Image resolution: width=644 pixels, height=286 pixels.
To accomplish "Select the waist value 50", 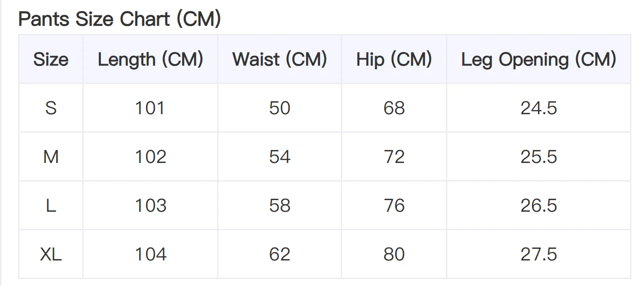I will coord(279,108).
